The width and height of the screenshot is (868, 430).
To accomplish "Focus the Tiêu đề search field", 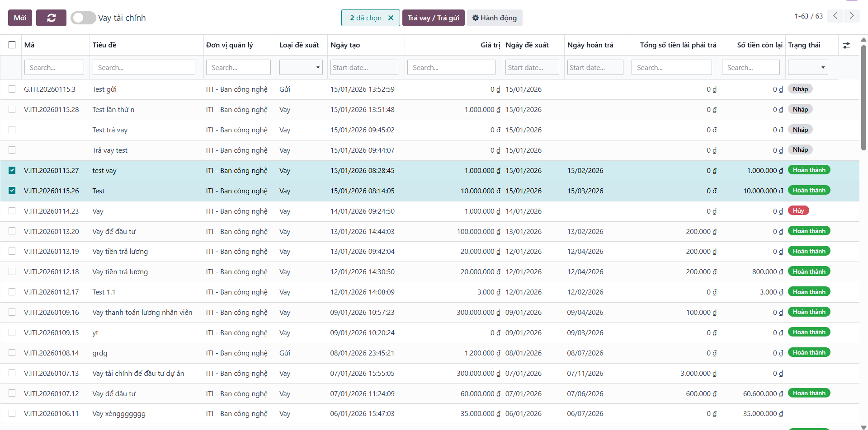I will (144, 67).
